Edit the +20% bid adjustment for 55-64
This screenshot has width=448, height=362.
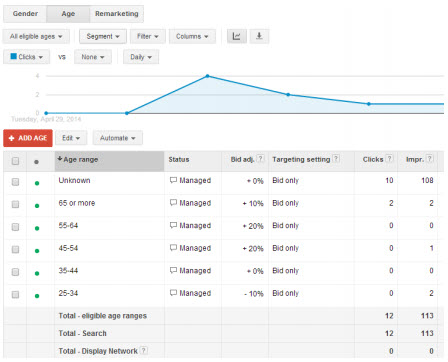(253, 226)
